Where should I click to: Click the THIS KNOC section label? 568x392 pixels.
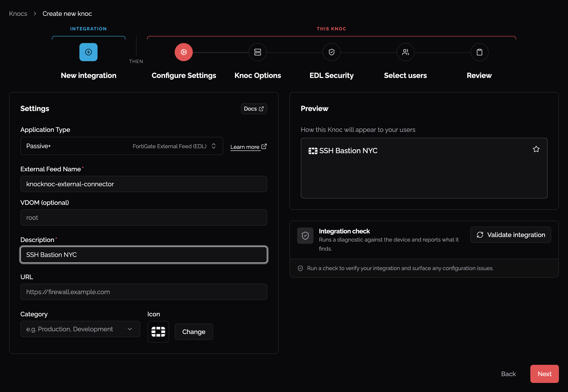click(331, 29)
